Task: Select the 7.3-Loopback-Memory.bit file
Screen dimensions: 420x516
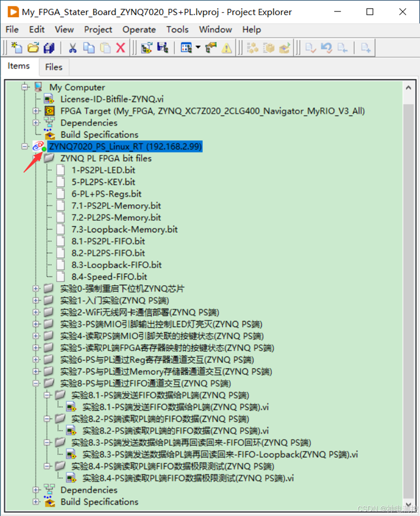Action: pyautogui.click(x=125, y=229)
